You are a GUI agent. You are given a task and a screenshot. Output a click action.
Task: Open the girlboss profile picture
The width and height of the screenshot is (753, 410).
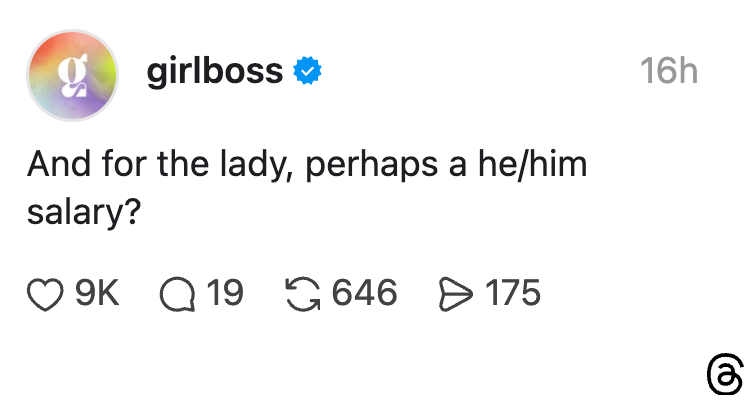(x=72, y=75)
